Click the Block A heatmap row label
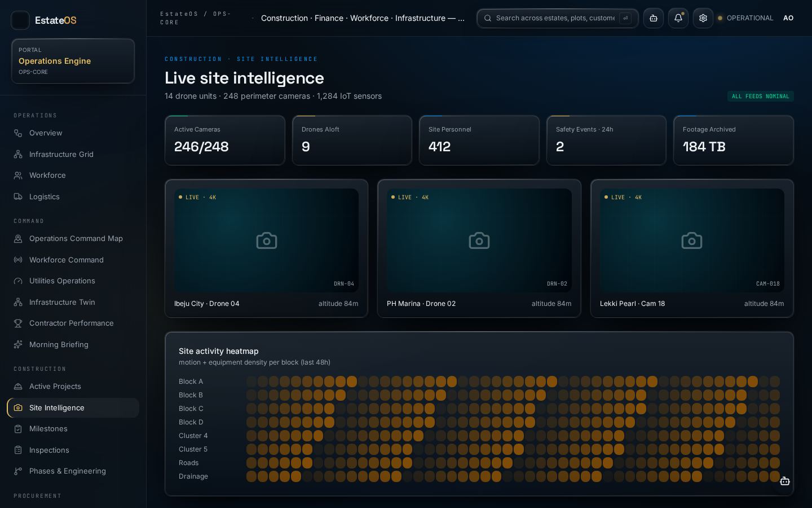Image resolution: width=812 pixels, height=508 pixels. tap(191, 382)
